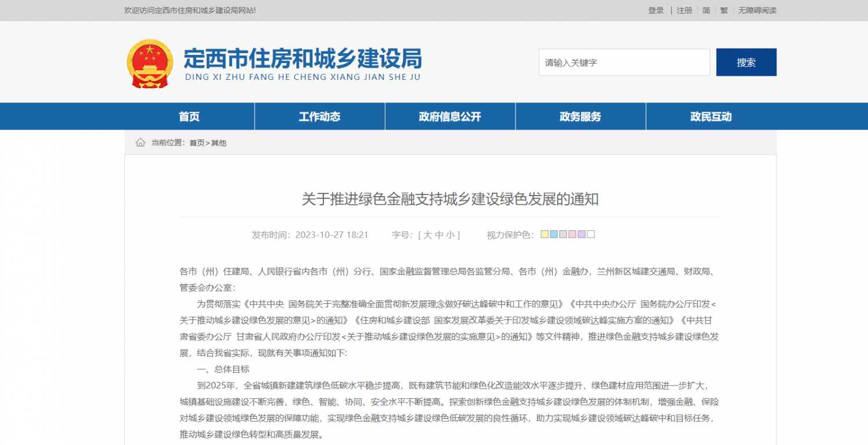This screenshot has width=868, height=445.
Task: Select the purple eye-protection color
Action: click(582, 234)
